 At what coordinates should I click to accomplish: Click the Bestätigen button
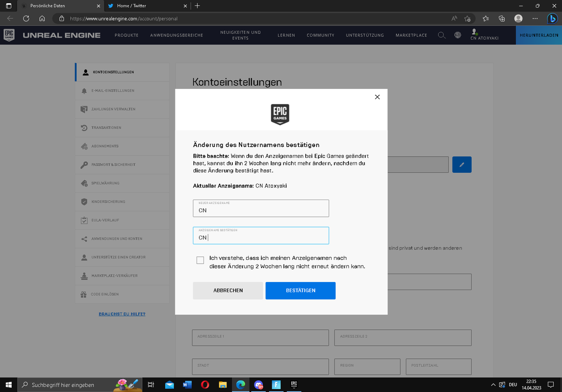[301, 290]
